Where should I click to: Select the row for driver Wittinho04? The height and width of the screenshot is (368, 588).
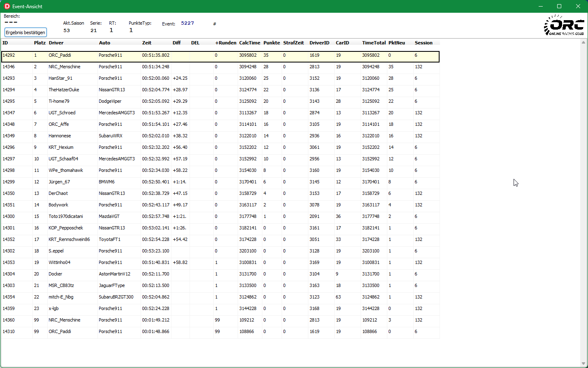[x=60, y=262]
